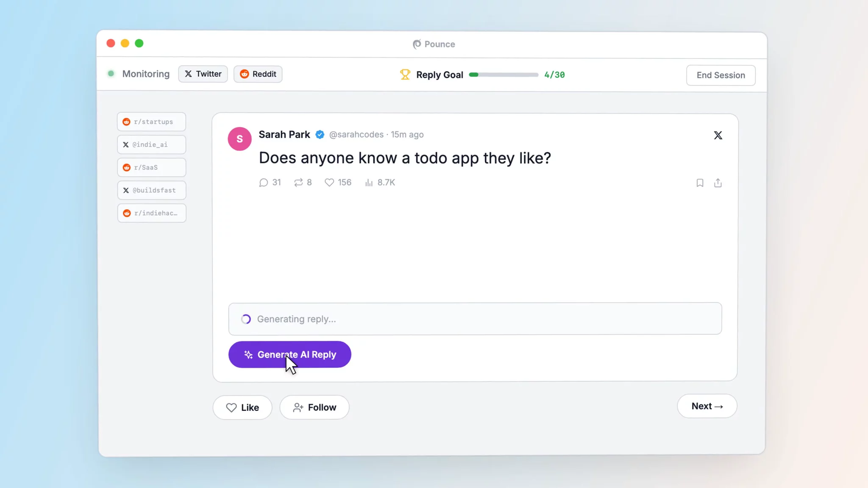Viewport: 868px width, 488px height.
Task: Minimize the window with yellow button
Action: coord(125,43)
